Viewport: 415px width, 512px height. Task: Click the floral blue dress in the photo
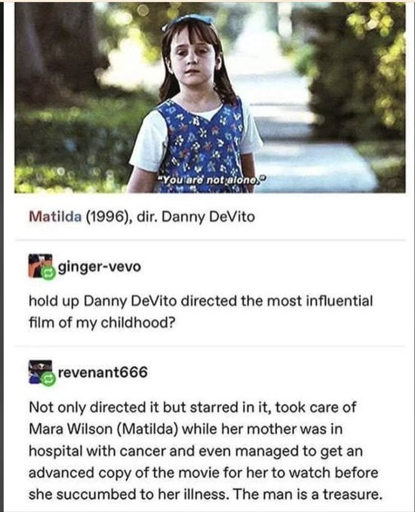click(x=201, y=147)
